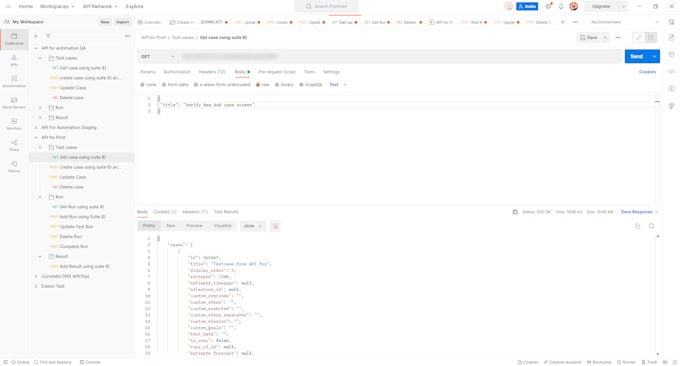Expand the API For Automation Staging collection
The width and height of the screenshot is (680, 366).
(x=36, y=127)
